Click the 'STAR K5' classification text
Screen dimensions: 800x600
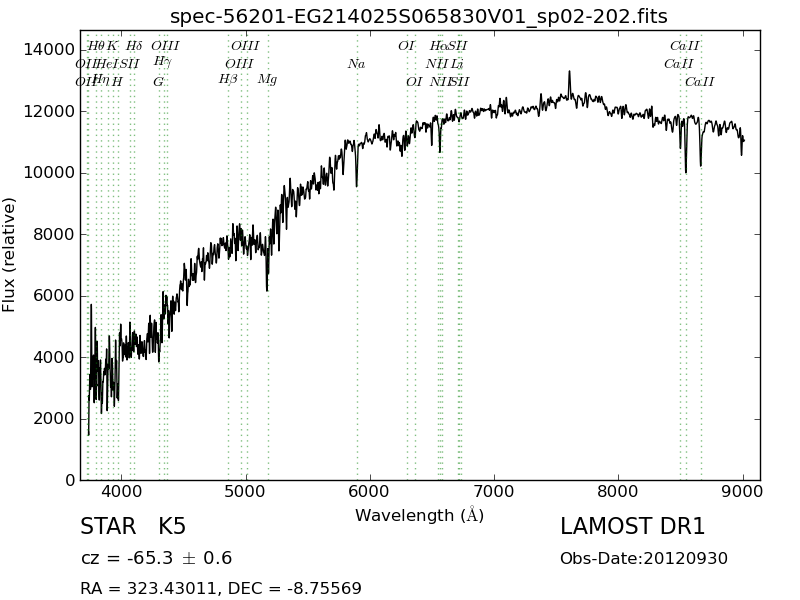[133, 526]
